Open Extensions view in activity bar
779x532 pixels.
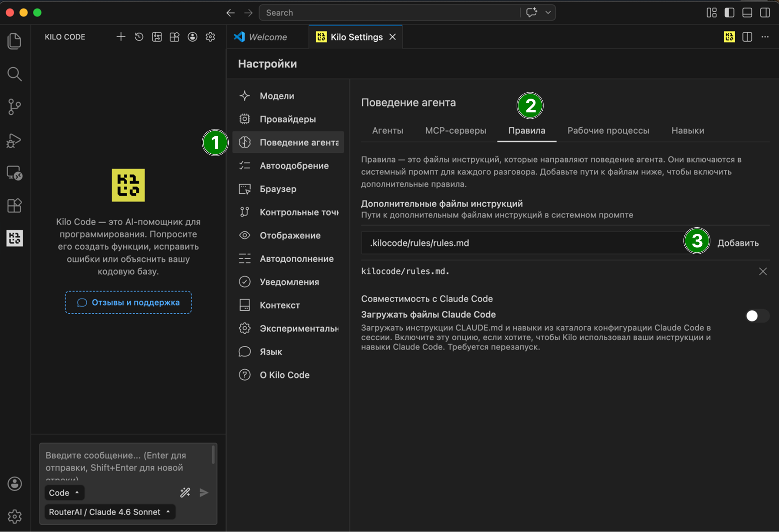(14, 206)
